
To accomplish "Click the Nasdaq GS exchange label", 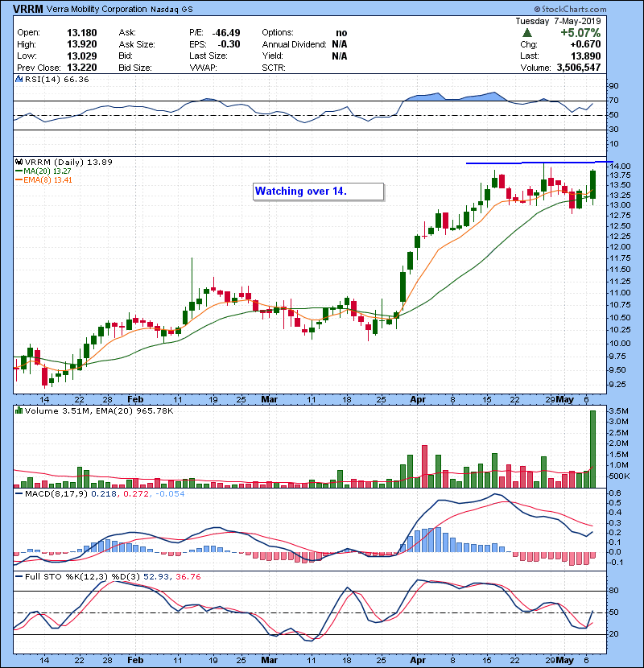I will pos(171,10).
